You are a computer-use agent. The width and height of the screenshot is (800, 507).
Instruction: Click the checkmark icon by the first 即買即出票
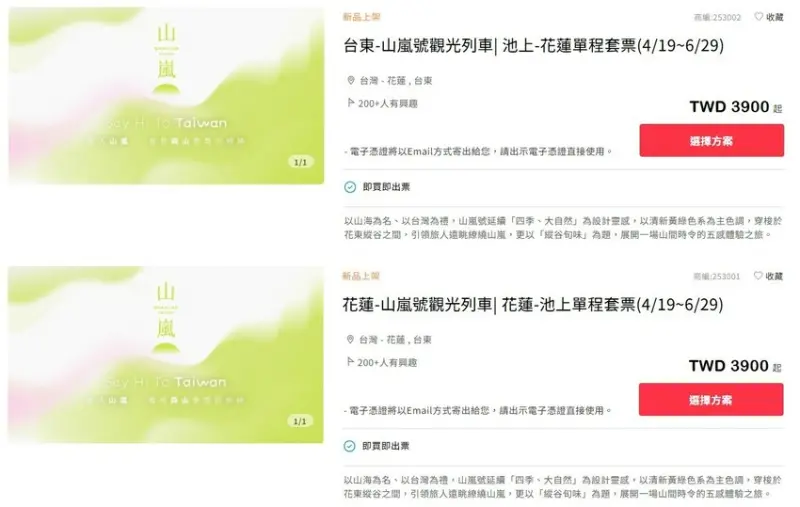point(350,187)
